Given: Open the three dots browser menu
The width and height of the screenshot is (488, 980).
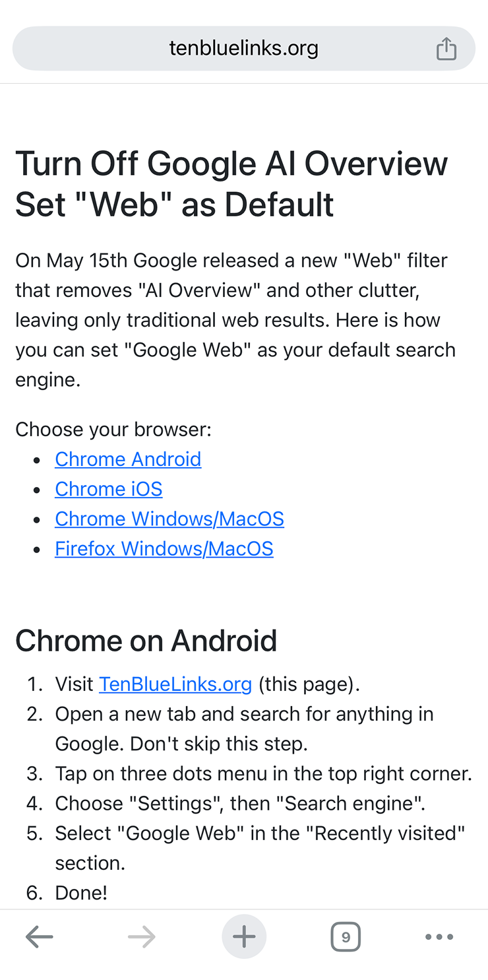Looking at the screenshot, I should 439,936.
